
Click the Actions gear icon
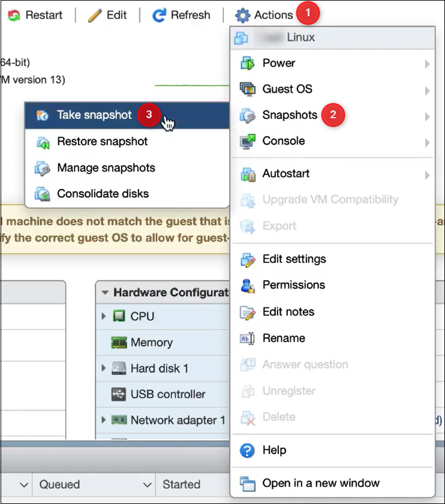tap(242, 16)
